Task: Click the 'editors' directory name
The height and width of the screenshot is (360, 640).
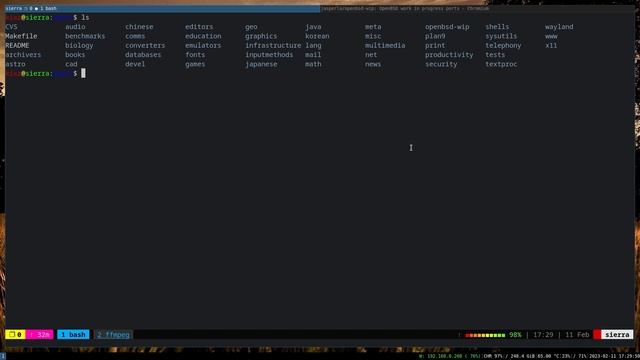Action: coord(199,27)
